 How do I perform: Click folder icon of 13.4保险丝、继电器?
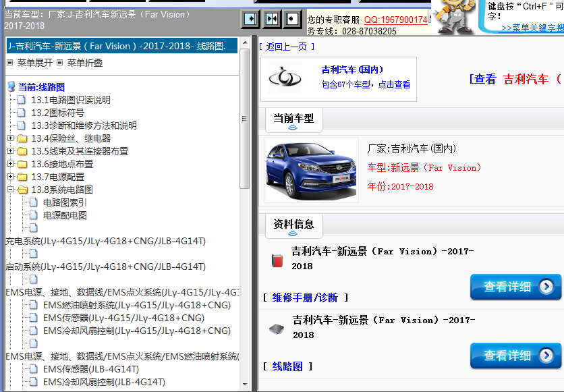click(22, 138)
